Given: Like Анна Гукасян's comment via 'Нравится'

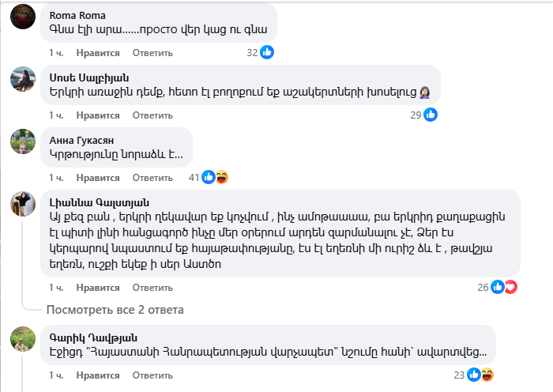Looking at the screenshot, I should [x=98, y=178].
